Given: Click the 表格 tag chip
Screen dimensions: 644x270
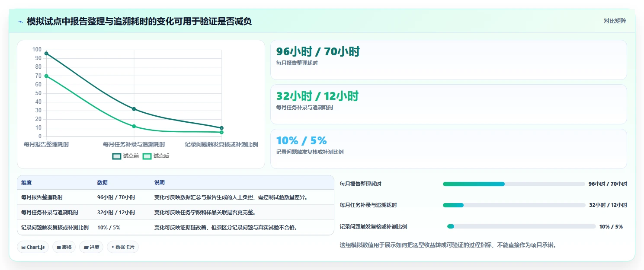Looking at the screenshot, I should pyautogui.click(x=64, y=247).
